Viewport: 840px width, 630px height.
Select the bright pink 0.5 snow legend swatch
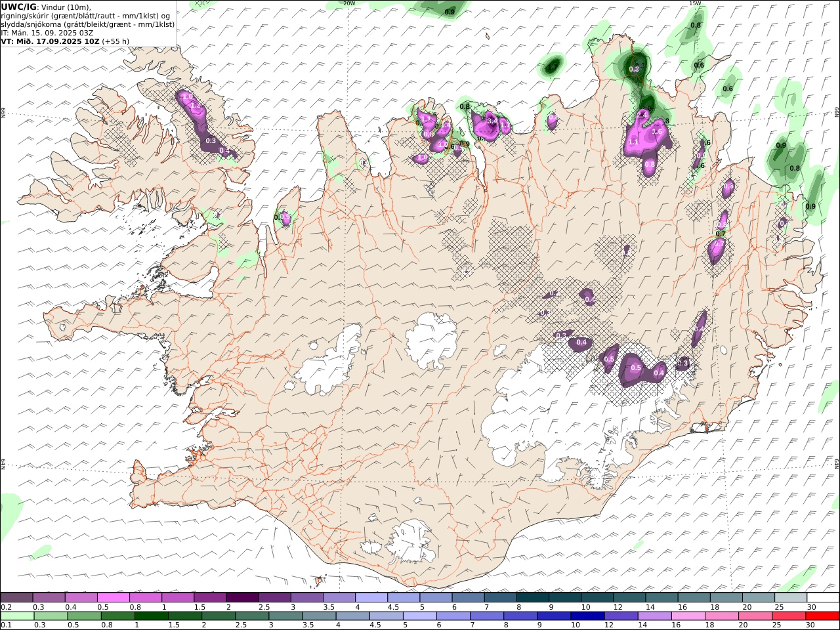pos(113,597)
